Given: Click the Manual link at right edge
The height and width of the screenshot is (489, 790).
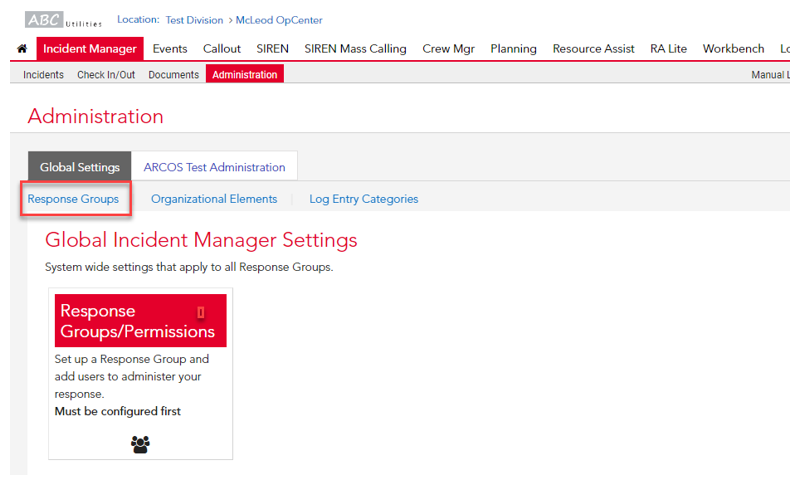Looking at the screenshot, I should (x=770, y=75).
